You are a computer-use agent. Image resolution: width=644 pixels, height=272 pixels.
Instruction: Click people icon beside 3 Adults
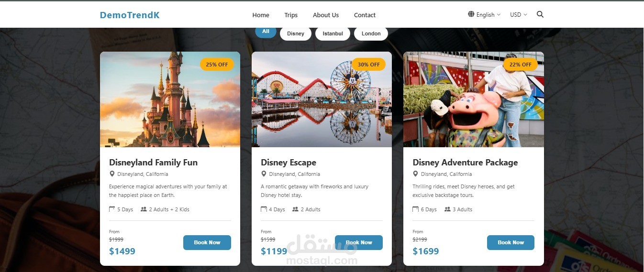pyautogui.click(x=447, y=209)
